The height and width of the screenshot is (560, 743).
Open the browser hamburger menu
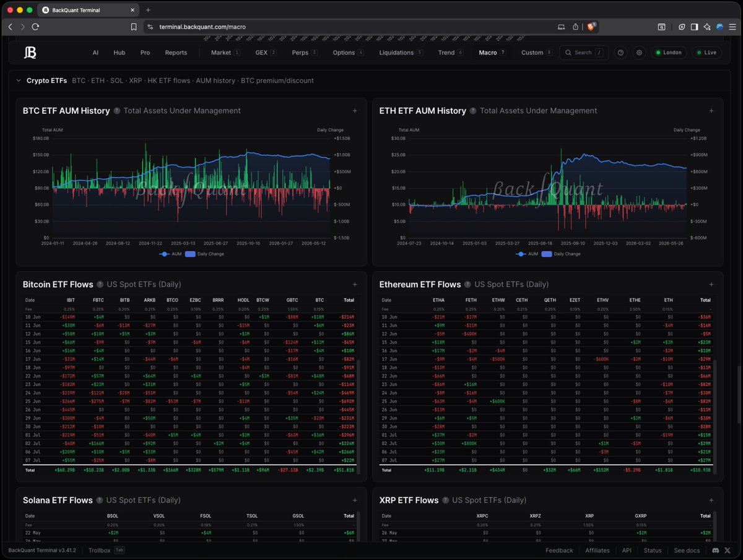pyautogui.click(x=733, y=27)
